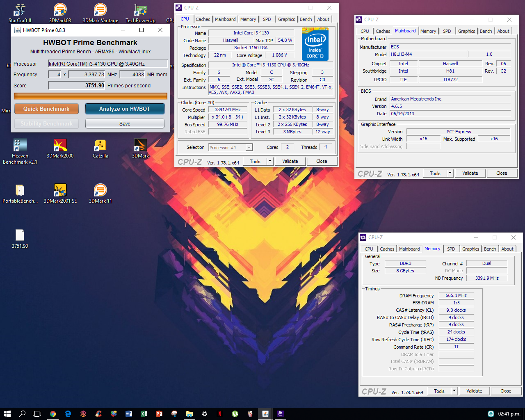This screenshot has height=420, width=525.
Task: Open the Windows Start menu
Action: [7, 414]
